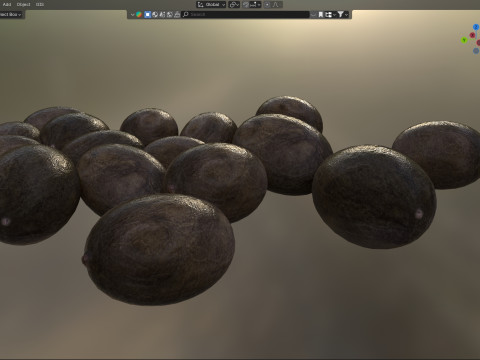Click the bookmark icon after search field

tap(321, 15)
